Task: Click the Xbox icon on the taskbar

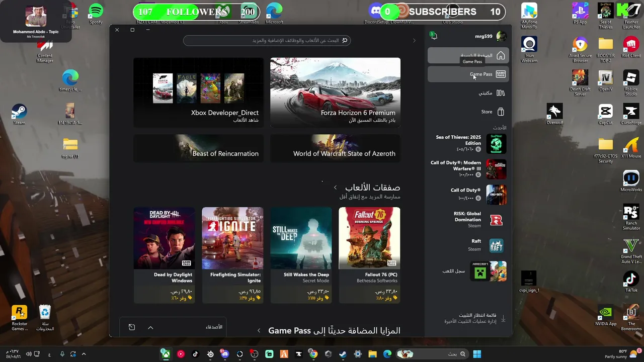Action: [165, 354]
